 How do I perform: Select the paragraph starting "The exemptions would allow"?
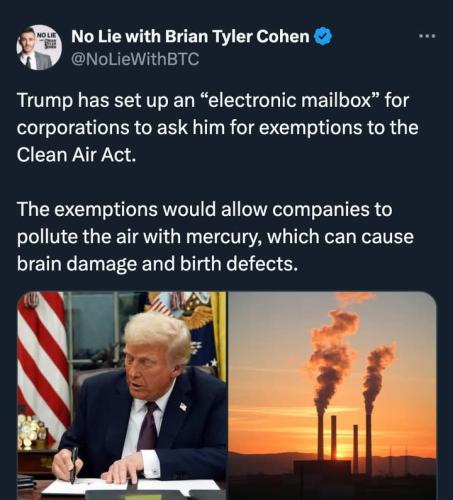(x=215, y=236)
